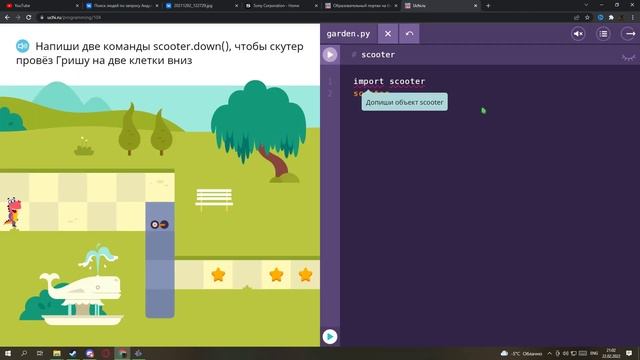Image resolution: width=640 pixels, height=360 pixels.
Task: Click Grisha the dinosaur character
Action: tap(12, 212)
